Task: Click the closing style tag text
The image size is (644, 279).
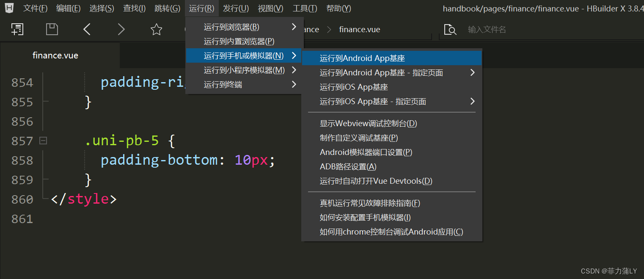Action: pos(84,199)
